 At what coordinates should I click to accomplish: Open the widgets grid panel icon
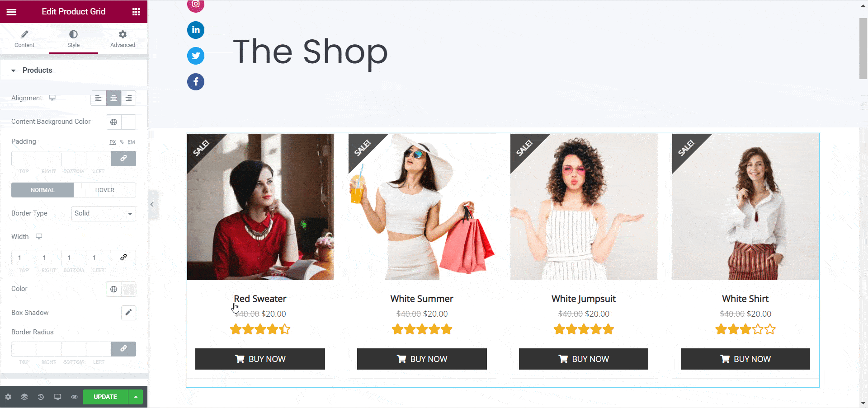pos(136,12)
